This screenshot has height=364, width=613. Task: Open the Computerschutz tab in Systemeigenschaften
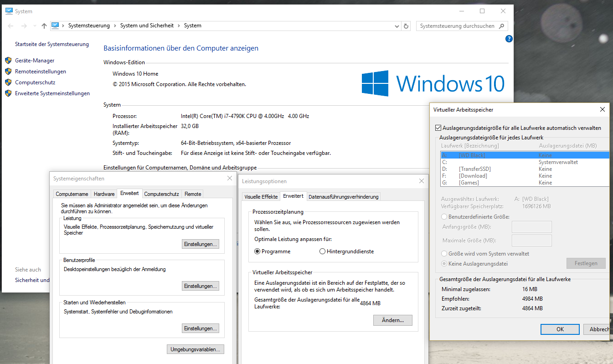[161, 194]
